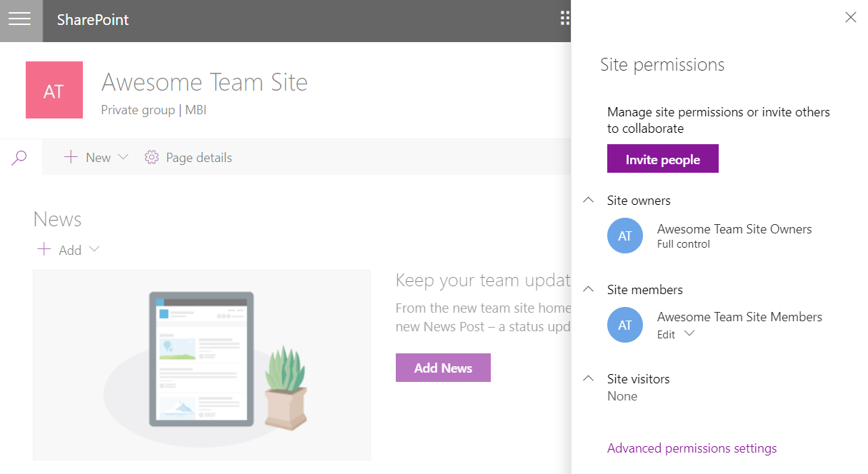Click the Page details gear icon
The width and height of the screenshot is (868, 474).
tap(151, 158)
